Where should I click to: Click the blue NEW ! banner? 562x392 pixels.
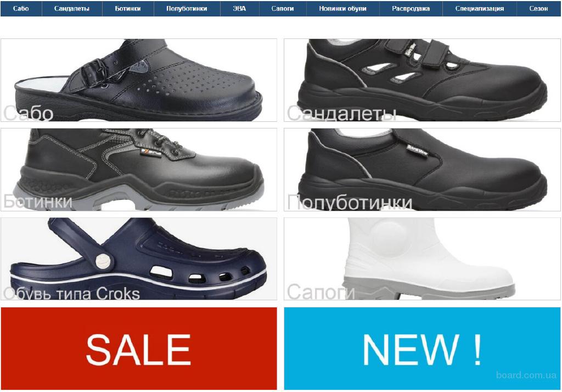tap(422, 348)
